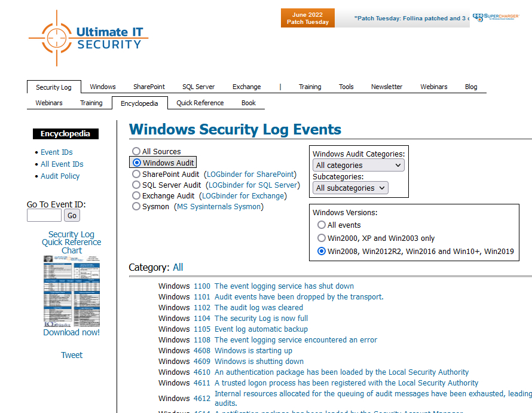Image resolution: width=532 pixels, height=413 pixels.
Task: Open the Training sub-tab under Security Log
Action: coord(91,103)
